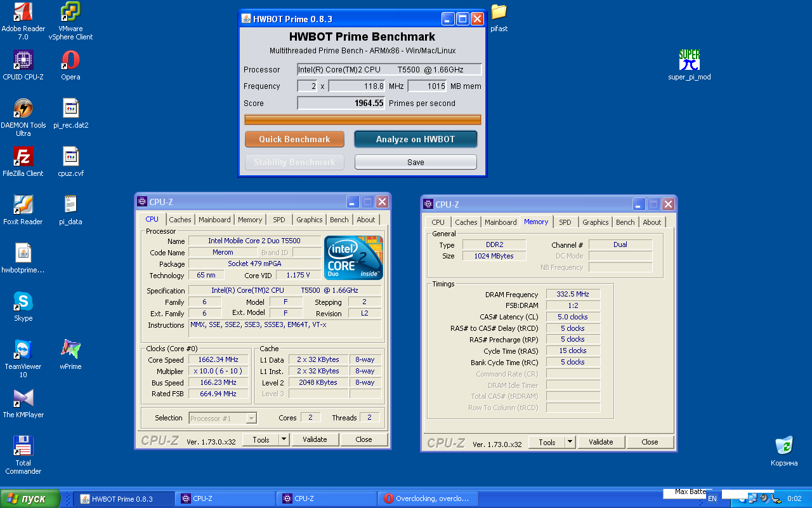Click the orange benchmark progress bar
The image size is (812, 508).
point(363,119)
